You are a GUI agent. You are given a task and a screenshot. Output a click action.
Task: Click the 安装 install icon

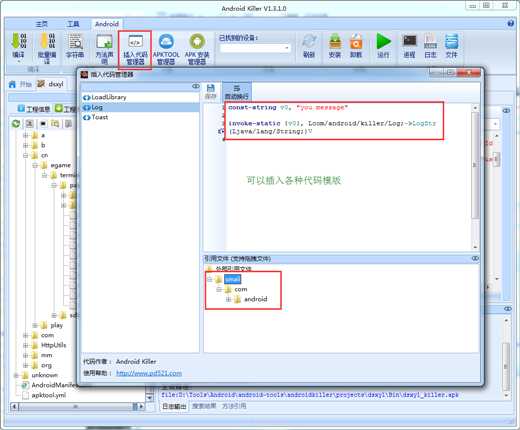click(335, 42)
